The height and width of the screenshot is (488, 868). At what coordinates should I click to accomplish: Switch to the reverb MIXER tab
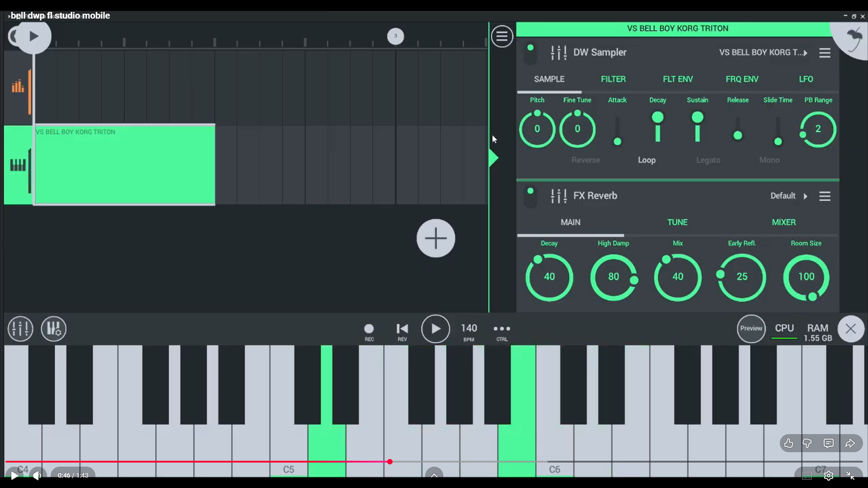click(783, 222)
